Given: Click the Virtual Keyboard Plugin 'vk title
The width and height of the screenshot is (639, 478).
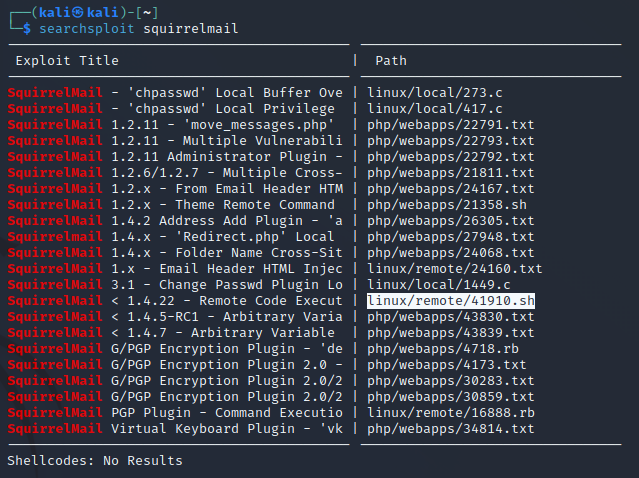Looking at the screenshot, I should coord(175,429).
